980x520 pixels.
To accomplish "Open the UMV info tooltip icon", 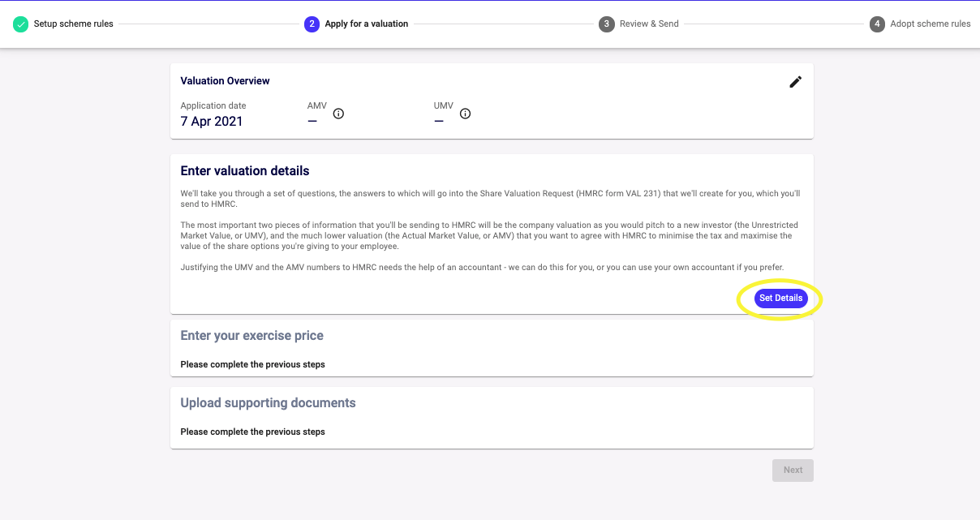I will tap(466, 114).
